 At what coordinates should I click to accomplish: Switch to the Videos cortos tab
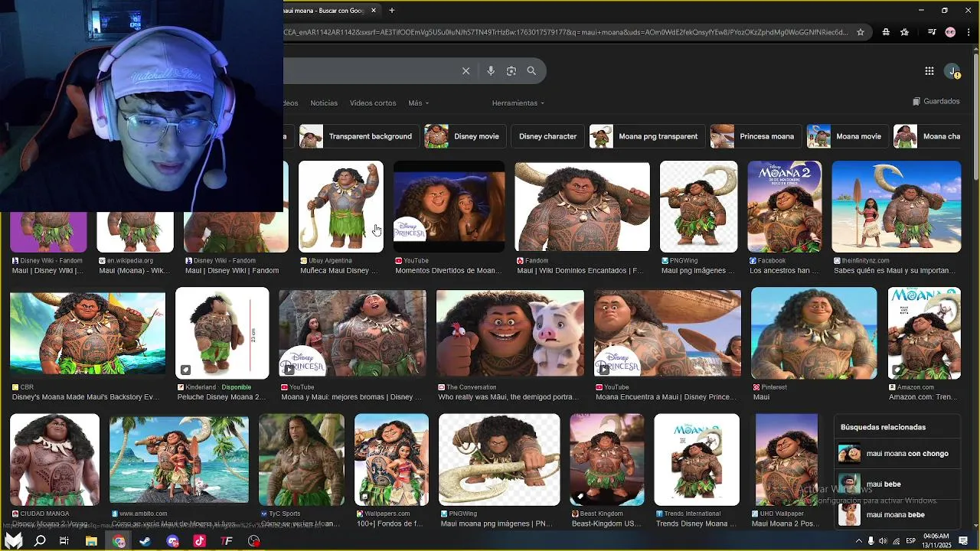[373, 103]
